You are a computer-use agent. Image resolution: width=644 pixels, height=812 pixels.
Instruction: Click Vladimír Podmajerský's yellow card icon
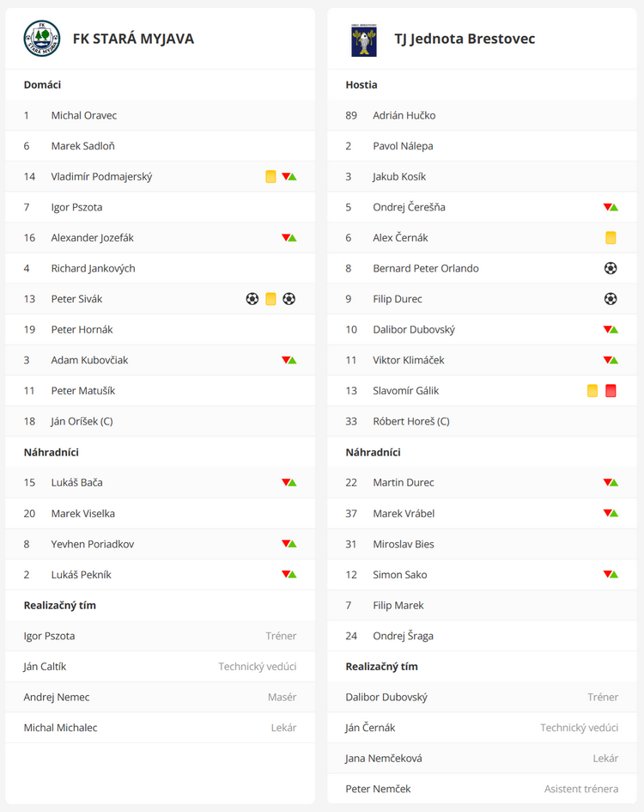pos(270,177)
